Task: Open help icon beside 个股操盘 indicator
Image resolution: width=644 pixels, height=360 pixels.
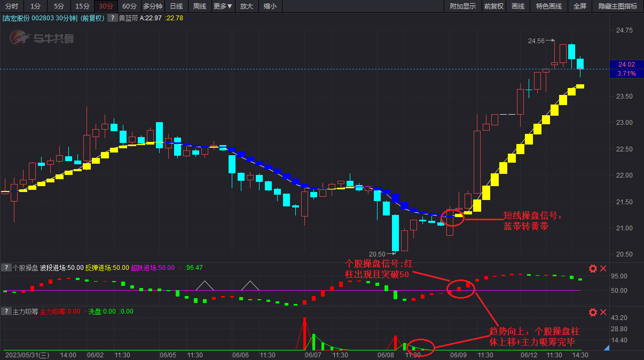Action: pyautogui.click(x=6, y=268)
